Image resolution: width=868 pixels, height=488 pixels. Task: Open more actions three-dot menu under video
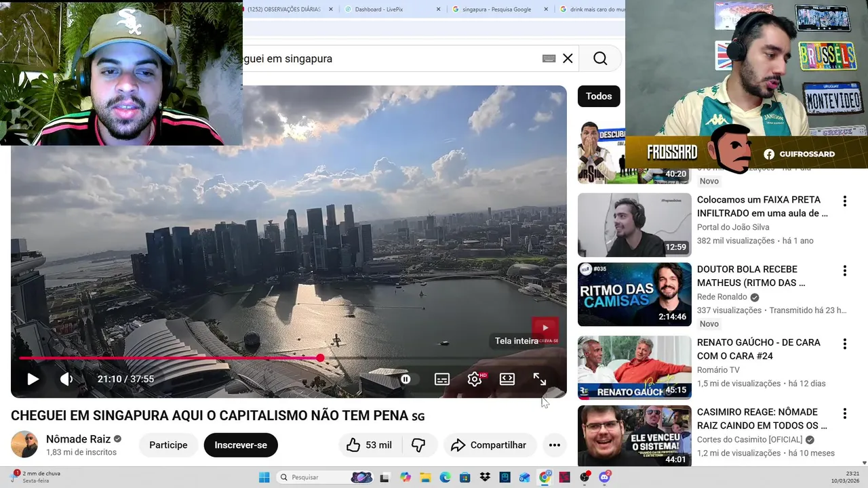554,445
